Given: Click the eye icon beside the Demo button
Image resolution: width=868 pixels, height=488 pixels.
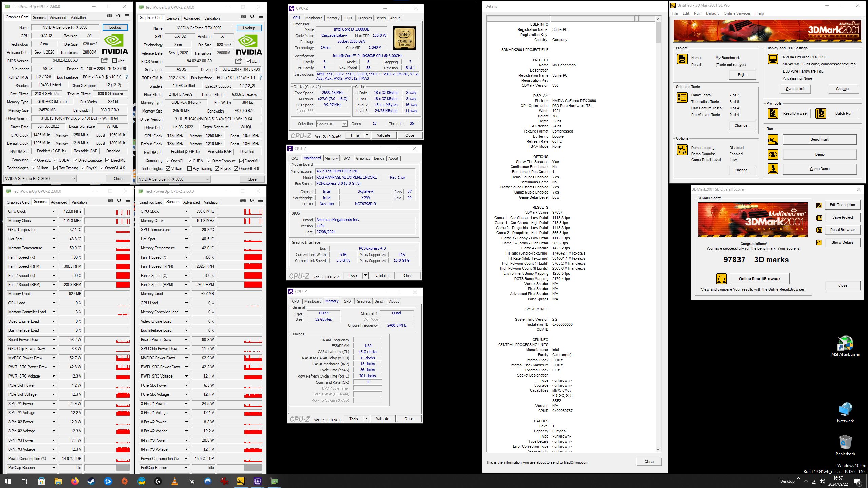Looking at the screenshot, I should (x=773, y=155).
